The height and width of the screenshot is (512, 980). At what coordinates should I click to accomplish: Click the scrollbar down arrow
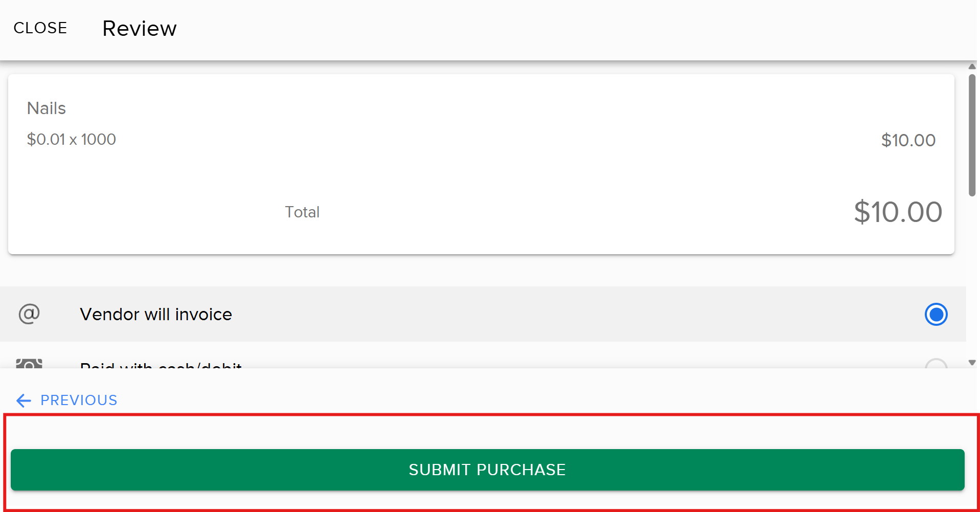(971, 362)
